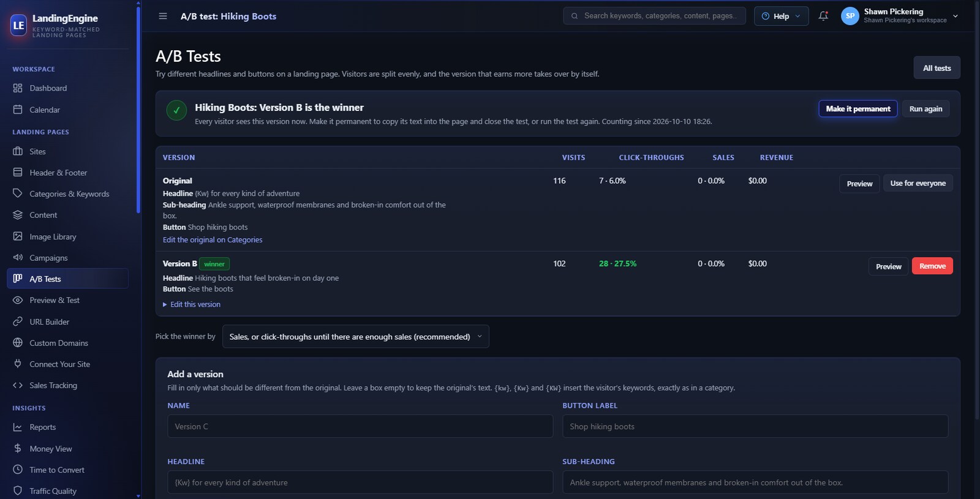Focus the Version C name field
Screen dimensions: 980x499
[360, 427]
